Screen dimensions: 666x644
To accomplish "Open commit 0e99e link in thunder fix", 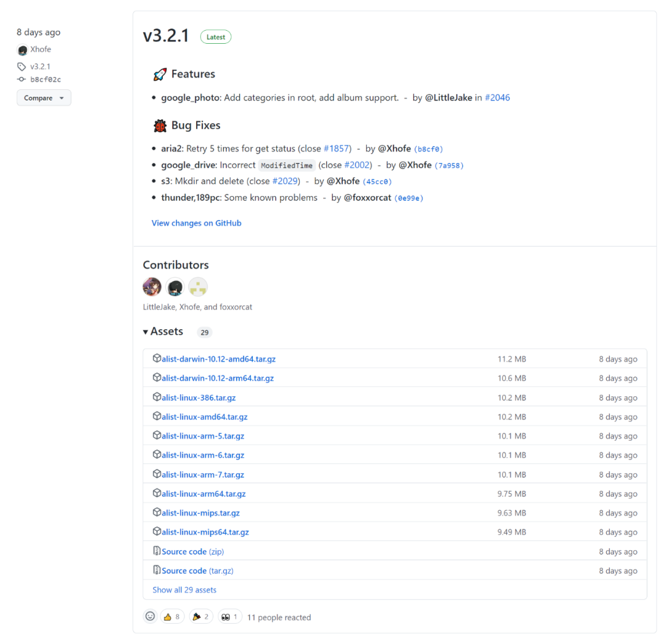I will pos(409,198).
